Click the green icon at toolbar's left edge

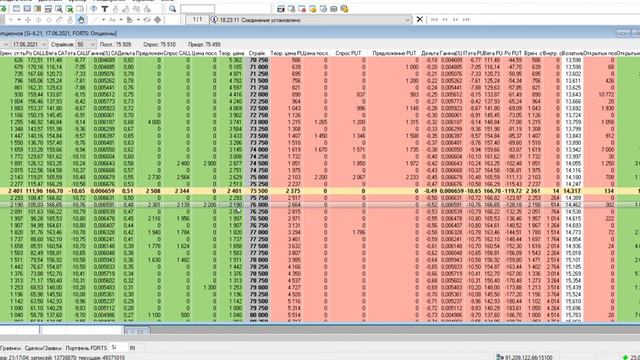coord(3,9)
